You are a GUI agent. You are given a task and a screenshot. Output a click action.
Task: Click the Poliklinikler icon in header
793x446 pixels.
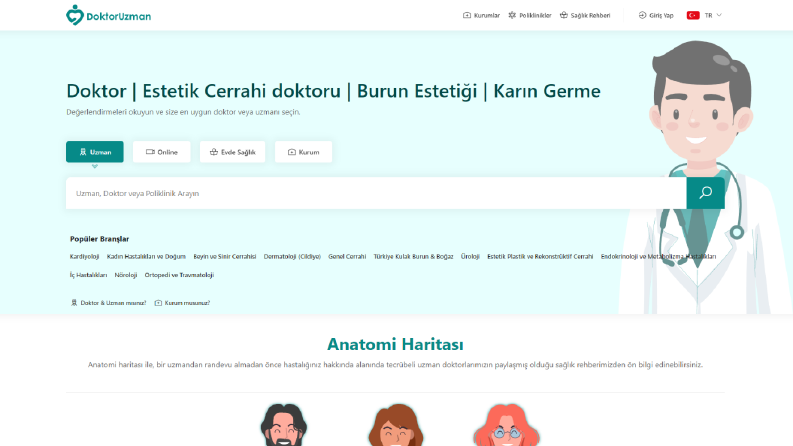click(512, 15)
